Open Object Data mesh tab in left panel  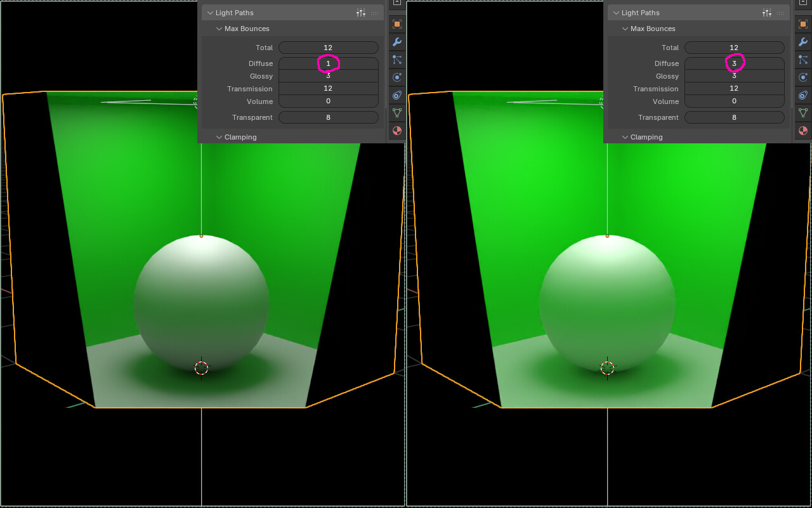[x=397, y=113]
